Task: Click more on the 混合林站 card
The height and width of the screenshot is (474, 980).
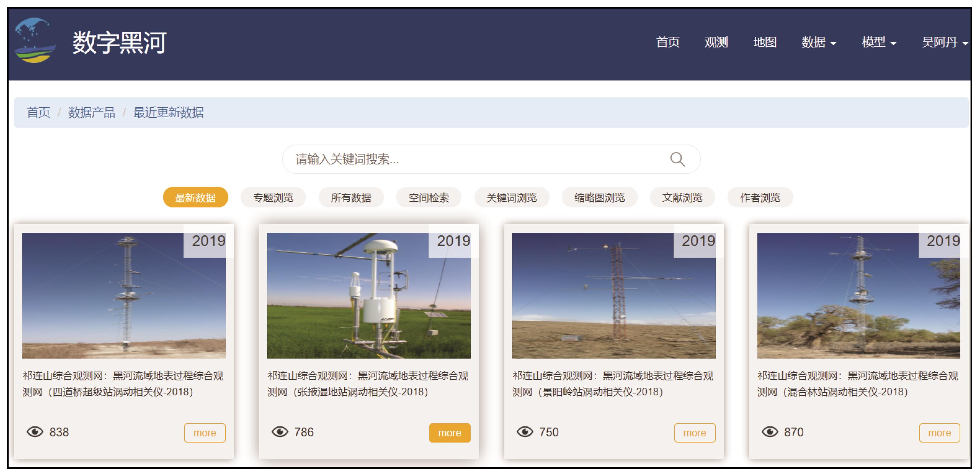Action: [940, 433]
